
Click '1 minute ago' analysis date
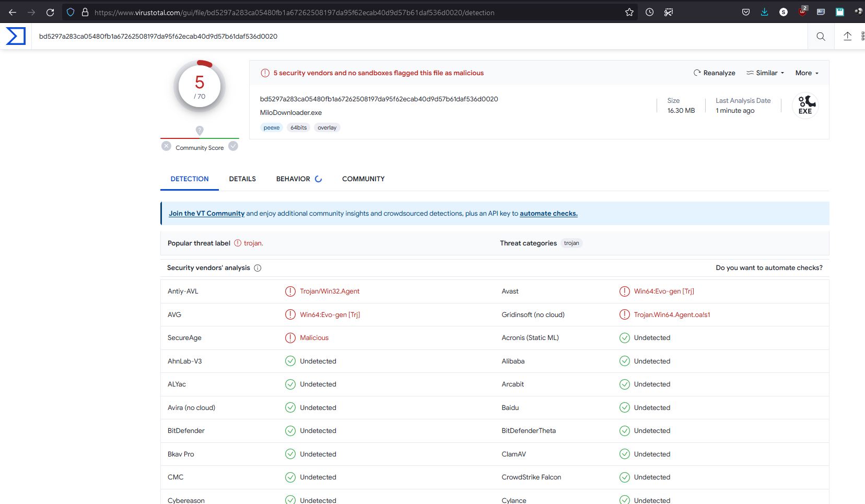[735, 111]
